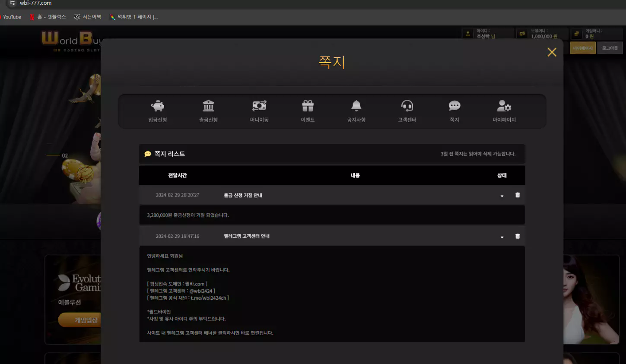This screenshot has width=626, height=364.
Task: Click the 마이페이지 button in header
Action: pyautogui.click(x=583, y=48)
